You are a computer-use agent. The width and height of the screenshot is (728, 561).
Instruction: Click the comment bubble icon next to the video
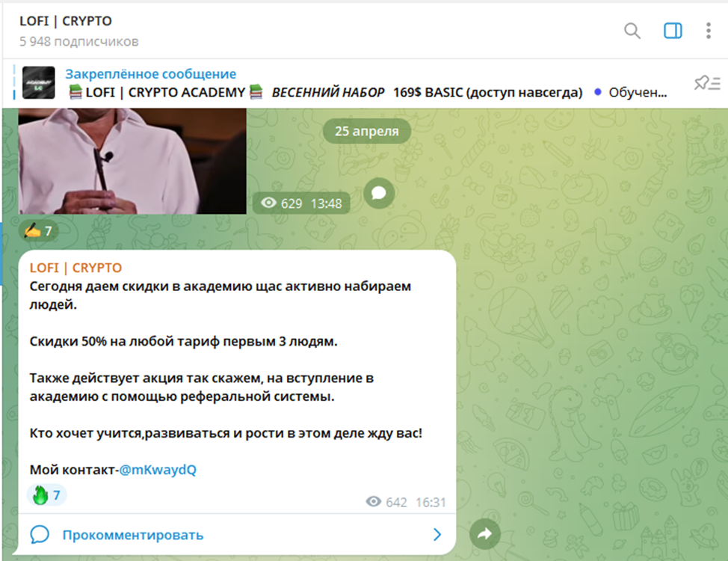tap(379, 192)
